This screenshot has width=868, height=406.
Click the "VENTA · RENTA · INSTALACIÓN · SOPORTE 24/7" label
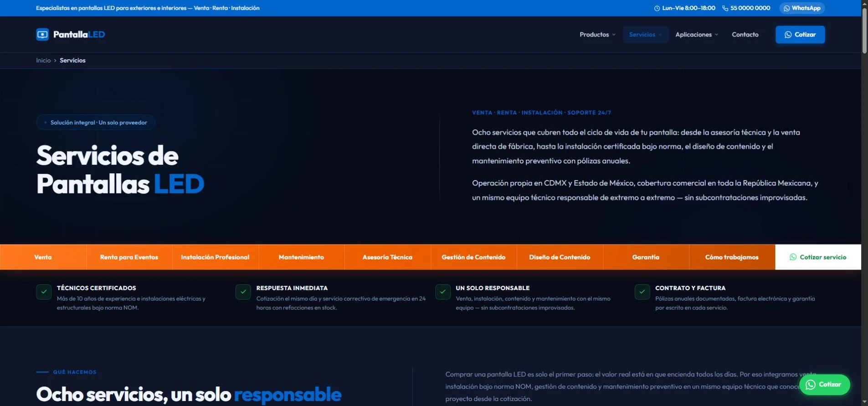coord(541,113)
